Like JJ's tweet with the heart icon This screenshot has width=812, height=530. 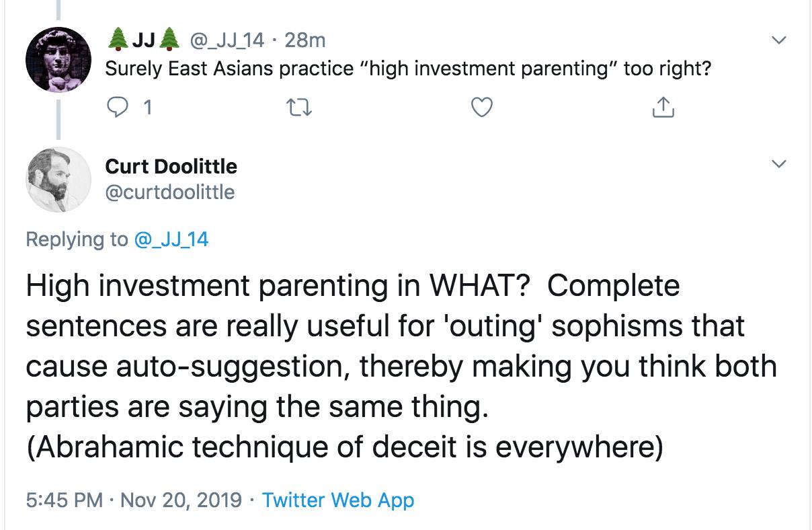tap(481, 108)
